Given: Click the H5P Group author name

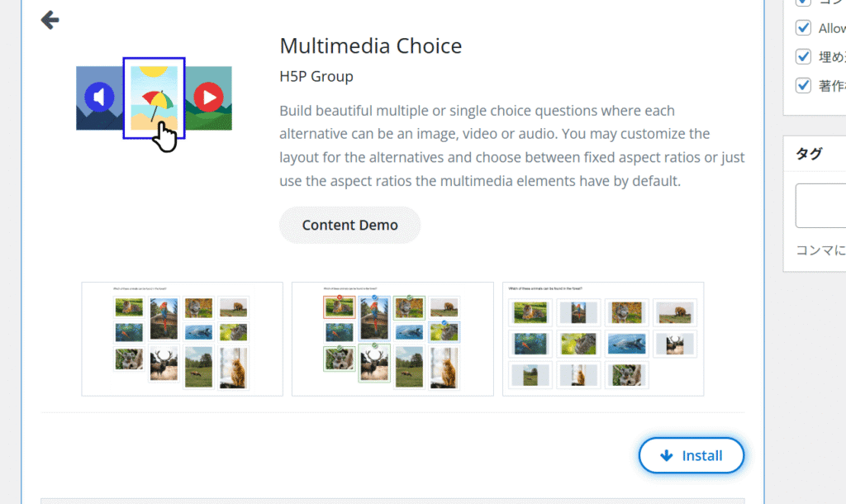Looking at the screenshot, I should pyautogui.click(x=316, y=77).
